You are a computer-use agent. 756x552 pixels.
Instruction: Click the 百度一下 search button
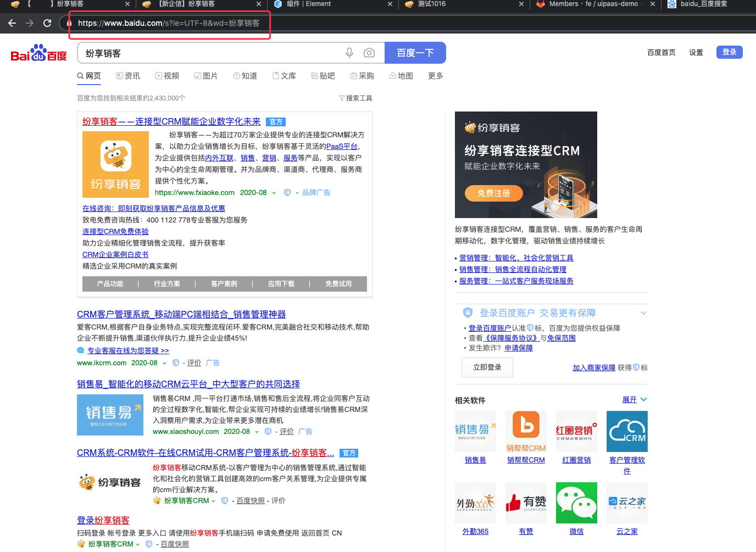click(415, 52)
